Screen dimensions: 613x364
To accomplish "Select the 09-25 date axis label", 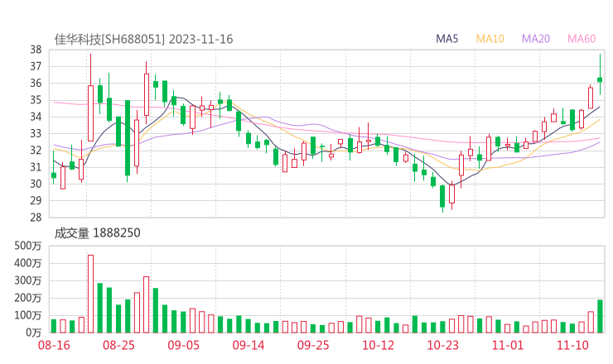I will (x=313, y=344).
